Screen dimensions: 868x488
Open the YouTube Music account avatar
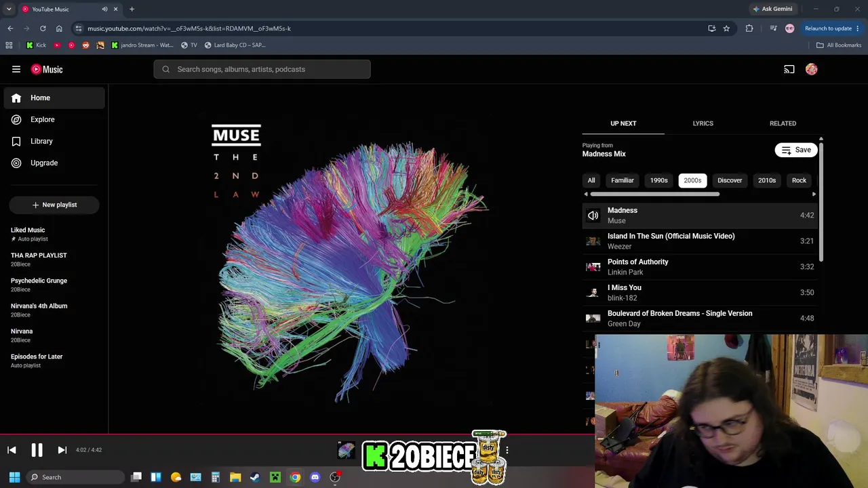(812, 69)
